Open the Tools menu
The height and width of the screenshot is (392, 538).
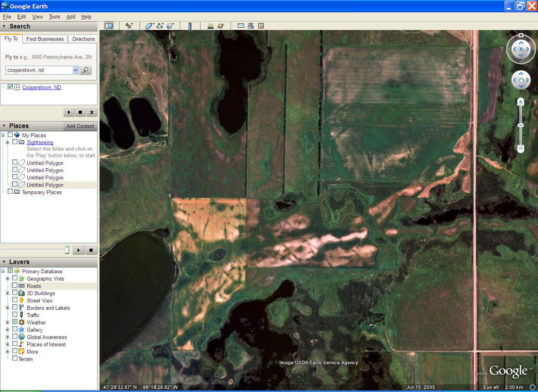coord(55,17)
